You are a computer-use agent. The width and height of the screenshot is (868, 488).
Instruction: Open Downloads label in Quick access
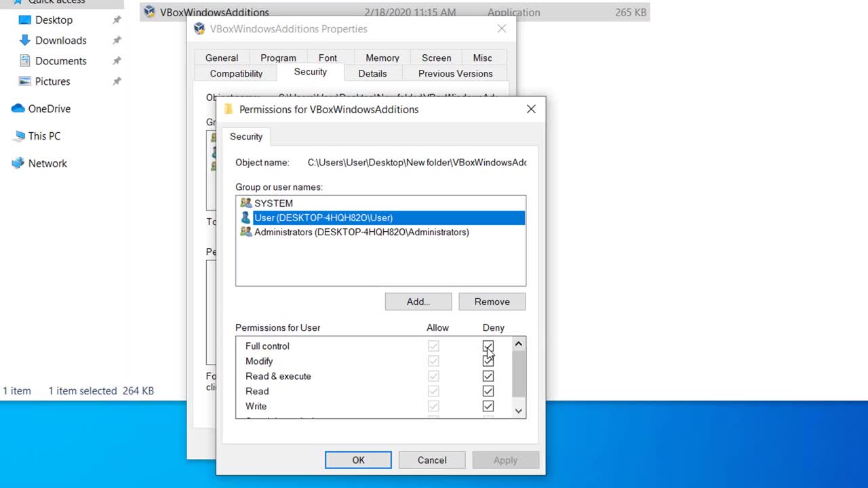tap(61, 41)
